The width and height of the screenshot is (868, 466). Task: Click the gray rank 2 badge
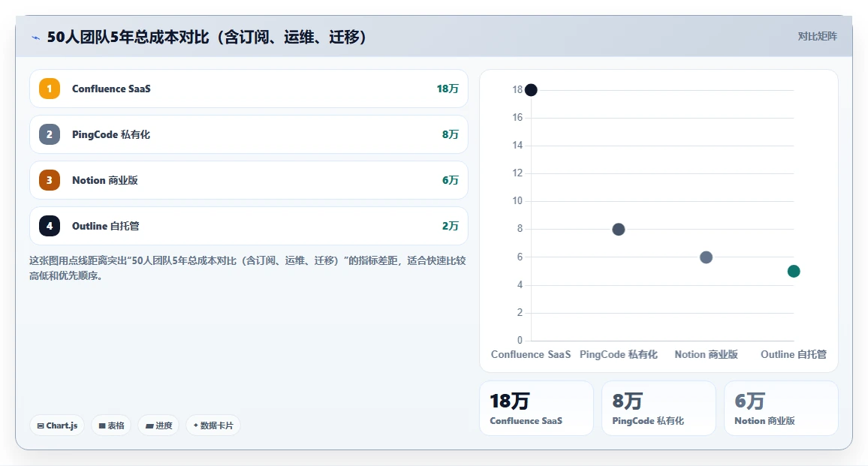click(x=50, y=134)
